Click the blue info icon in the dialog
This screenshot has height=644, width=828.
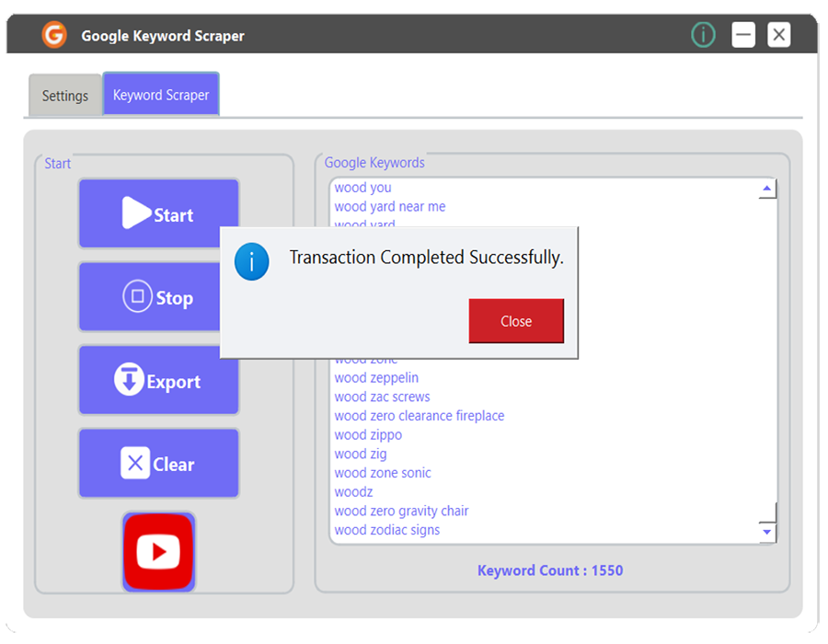(251, 261)
